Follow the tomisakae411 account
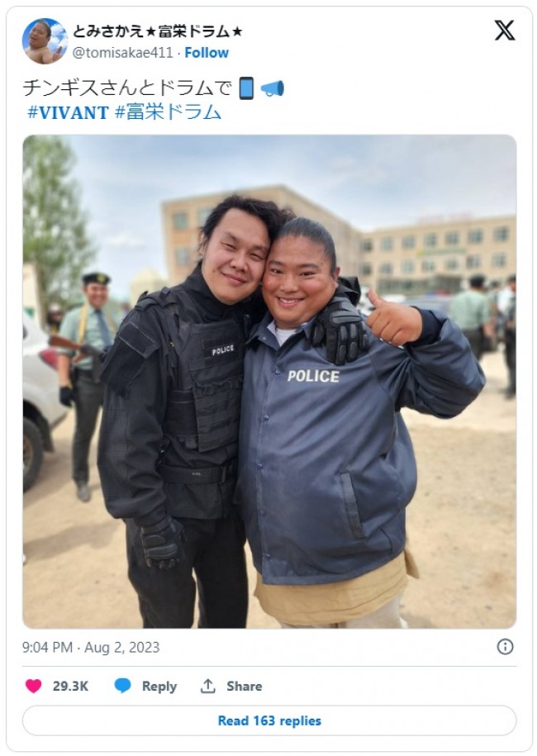Viewport: 537px width, 756px height. [x=207, y=53]
